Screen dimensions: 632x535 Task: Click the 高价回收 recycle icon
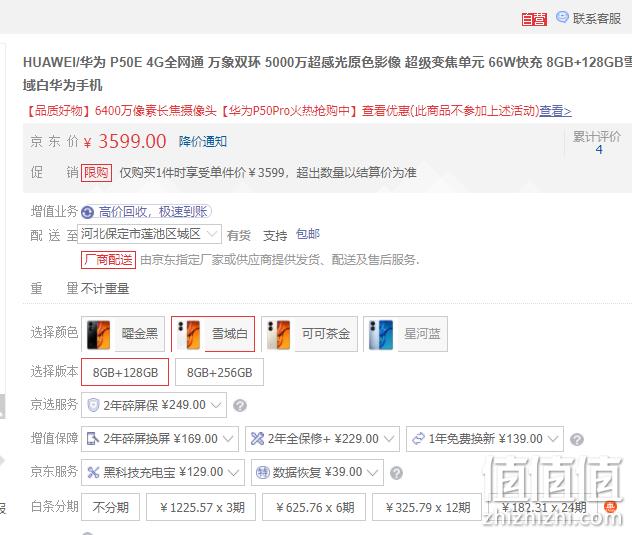click(x=87, y=212)
